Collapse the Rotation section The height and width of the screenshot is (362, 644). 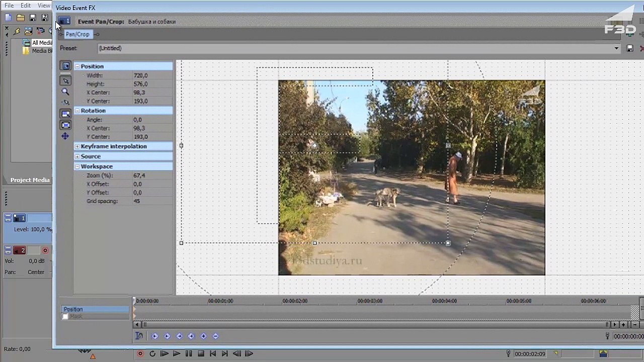point(77,111)
